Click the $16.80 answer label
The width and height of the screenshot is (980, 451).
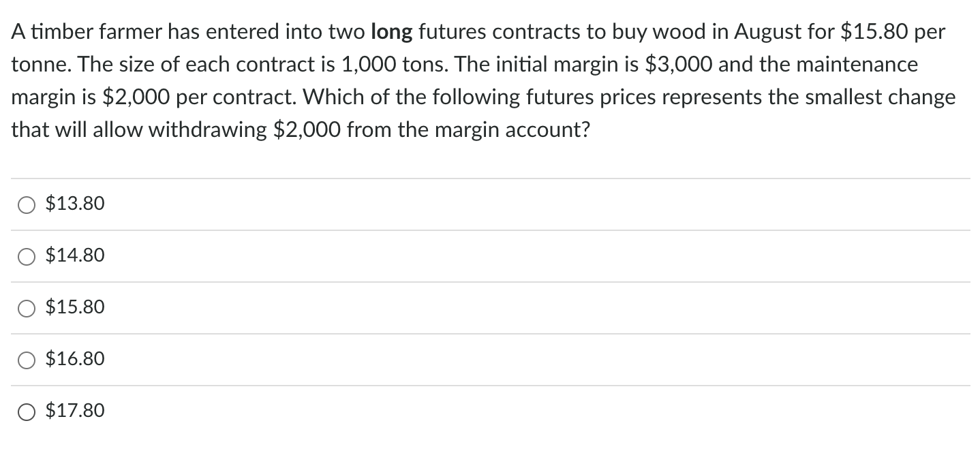click(74, 359)
